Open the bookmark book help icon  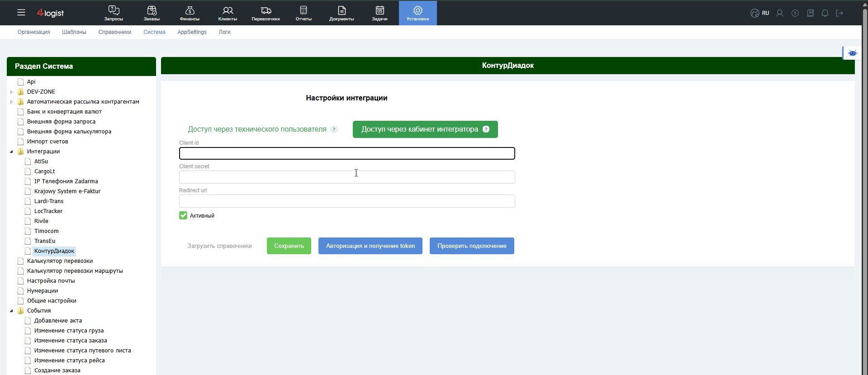tap(811, 13)
